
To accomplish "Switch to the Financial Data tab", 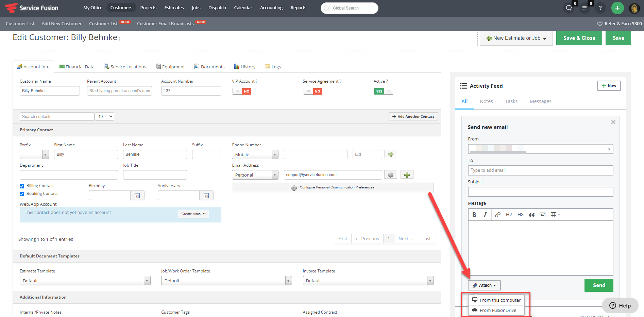I will coord(77,67).
